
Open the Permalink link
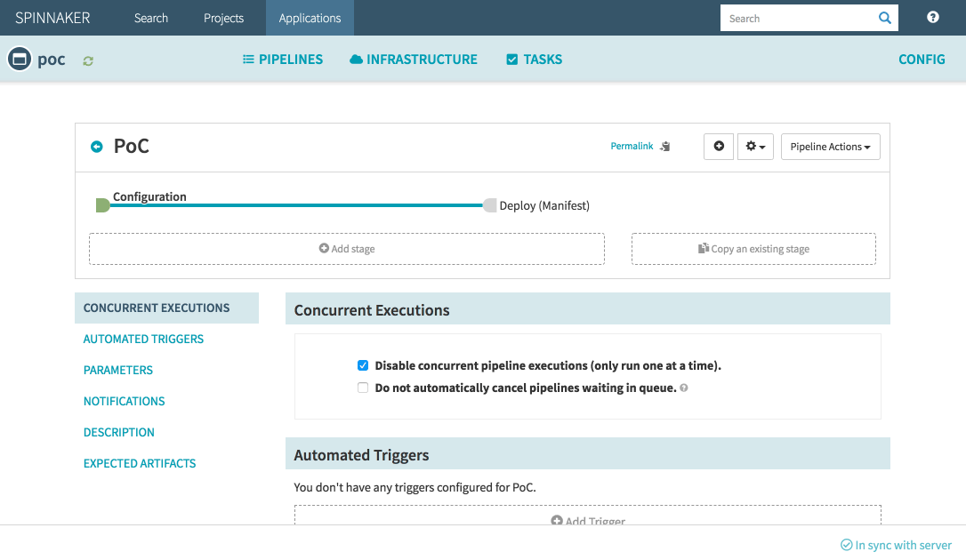(x=632, y=147)
